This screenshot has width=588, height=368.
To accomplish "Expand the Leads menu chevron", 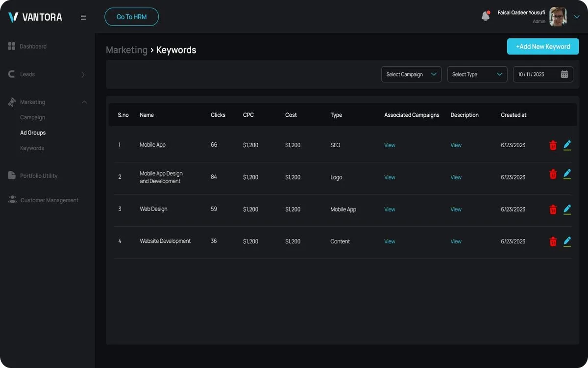I will [x=83, y=75].
